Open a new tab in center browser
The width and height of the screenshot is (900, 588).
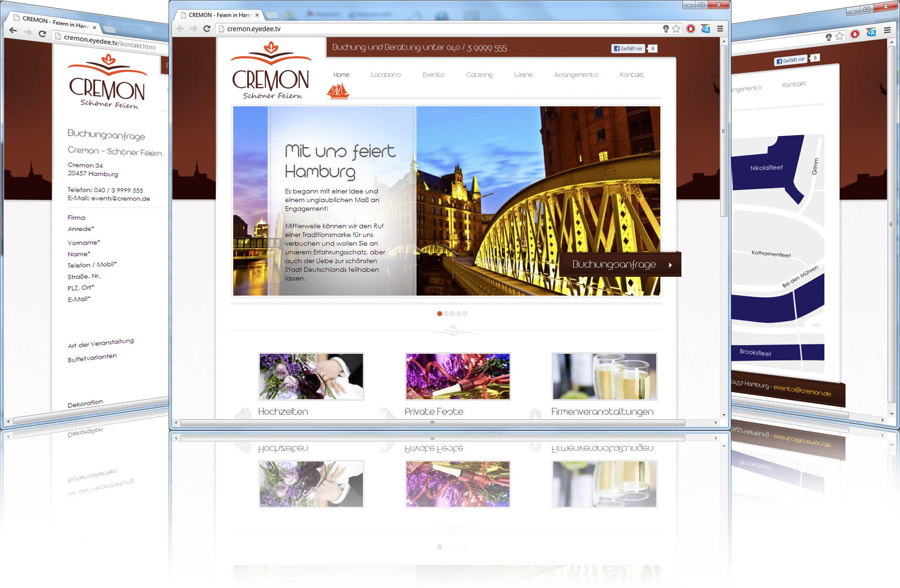tap(272, 15)
